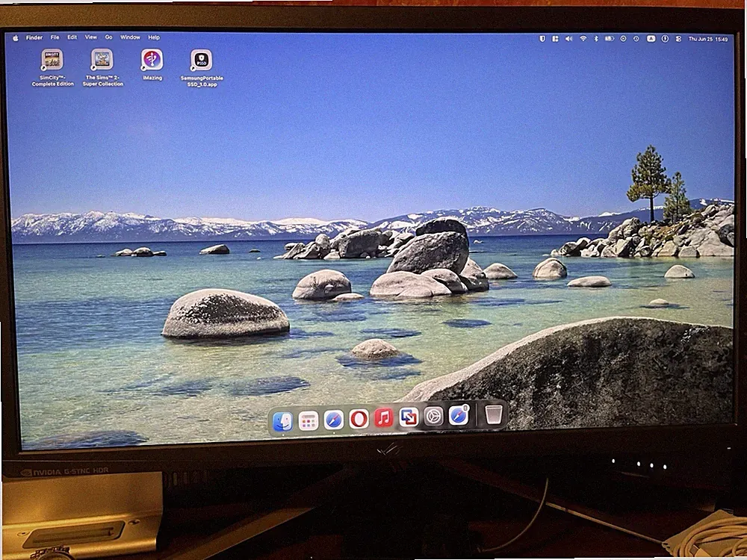Open the File menu

55,37
